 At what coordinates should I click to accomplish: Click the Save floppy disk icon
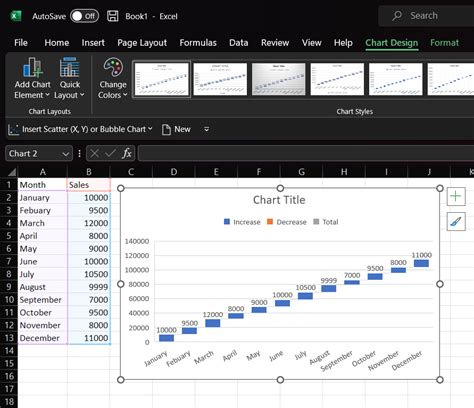tap(113, 16)
